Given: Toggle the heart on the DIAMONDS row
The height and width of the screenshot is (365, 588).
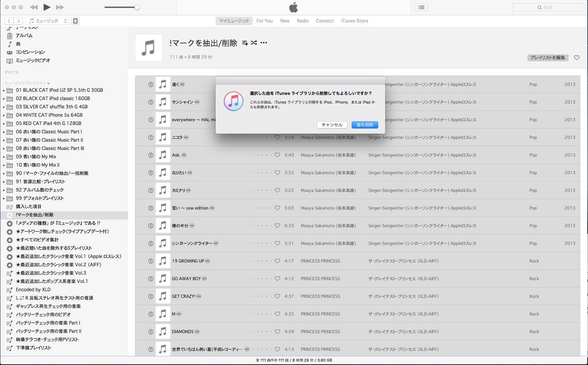Looking at the screenshot, I should [x=277, y=332].
